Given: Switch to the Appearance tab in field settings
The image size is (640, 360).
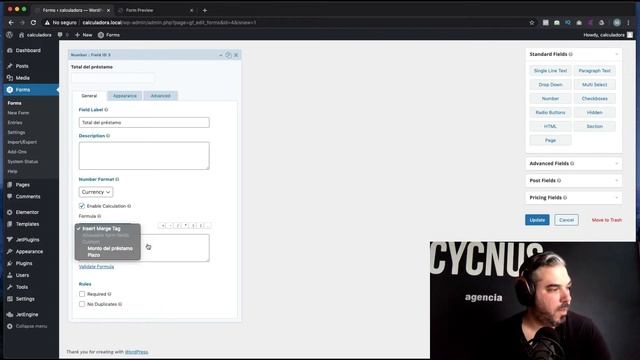Looking at the screenshot, I should coord(124,96).
